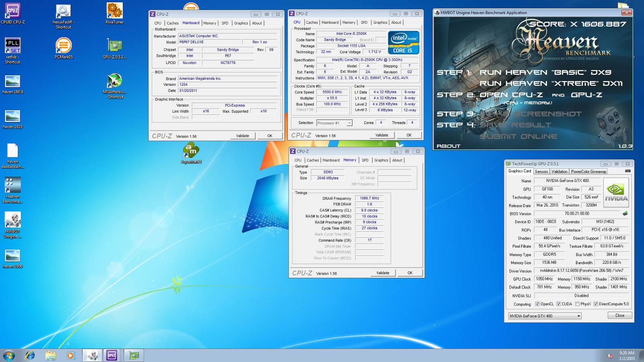This screenshot has height=362, width=644.
Task: Toggle PhysX checkbox in GPU-Z
Action: tap(578, 304)
